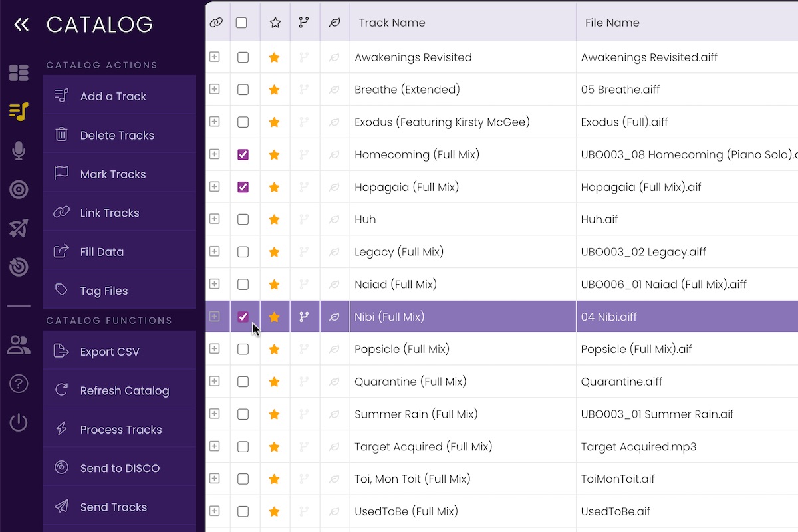Expand the Breathe (Extended) row
This screenshot has height=532, width=798.
tap(215, 90)
